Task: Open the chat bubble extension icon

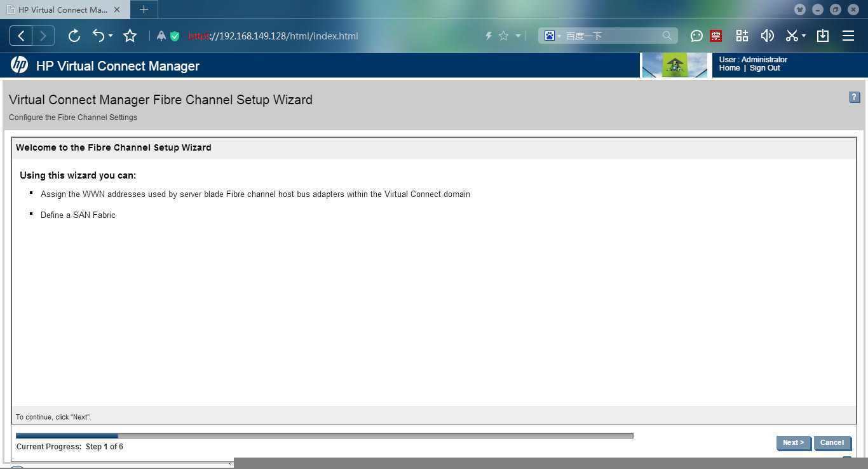Action: (x=696, y=36)
